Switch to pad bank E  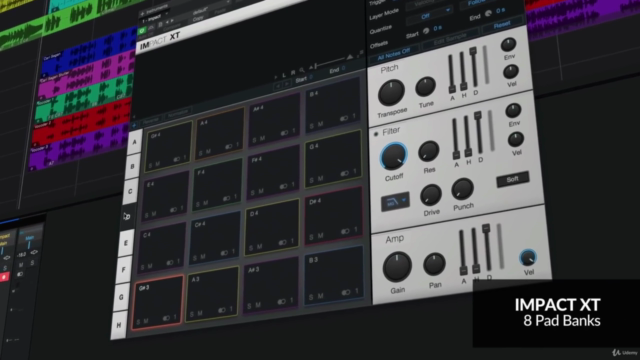click(126, 243)
